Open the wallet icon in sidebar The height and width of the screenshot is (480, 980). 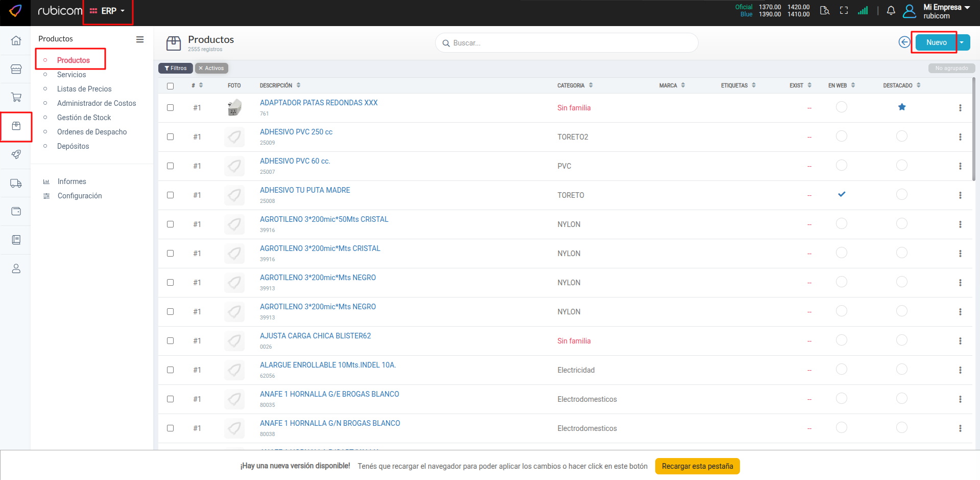click(x=16, y=211)
